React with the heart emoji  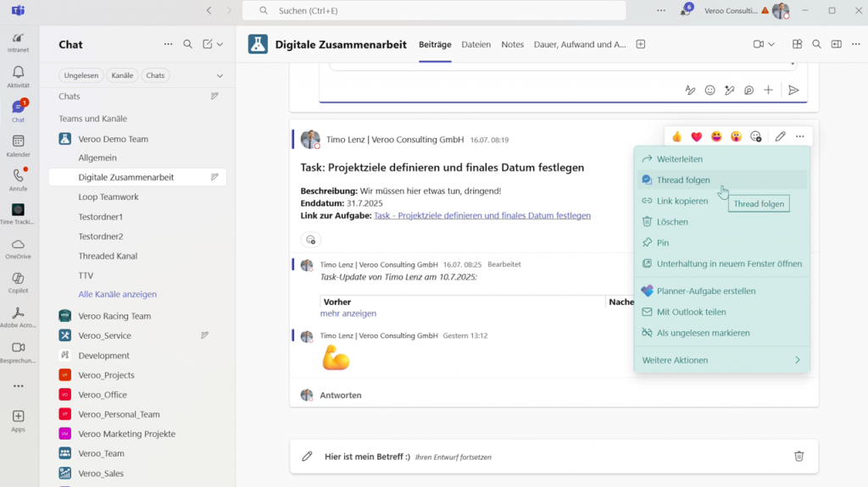[697, 136]
